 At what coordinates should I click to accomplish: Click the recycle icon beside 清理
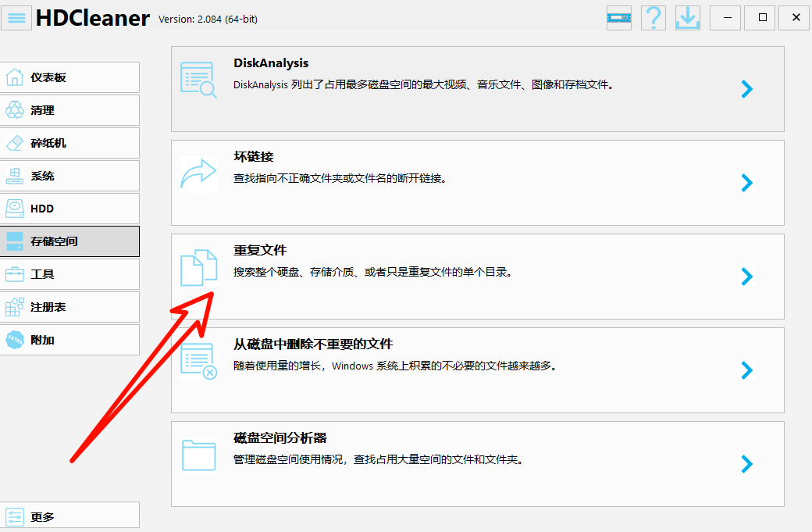(x=15, y=110)
